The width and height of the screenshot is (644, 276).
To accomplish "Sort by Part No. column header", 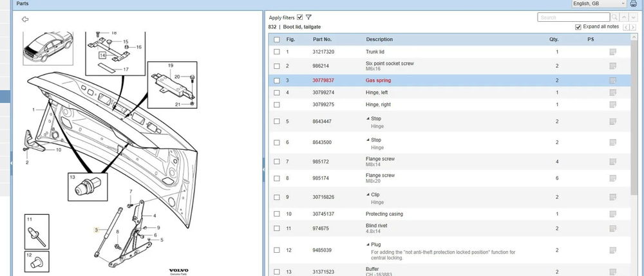I will click(322, 39).
